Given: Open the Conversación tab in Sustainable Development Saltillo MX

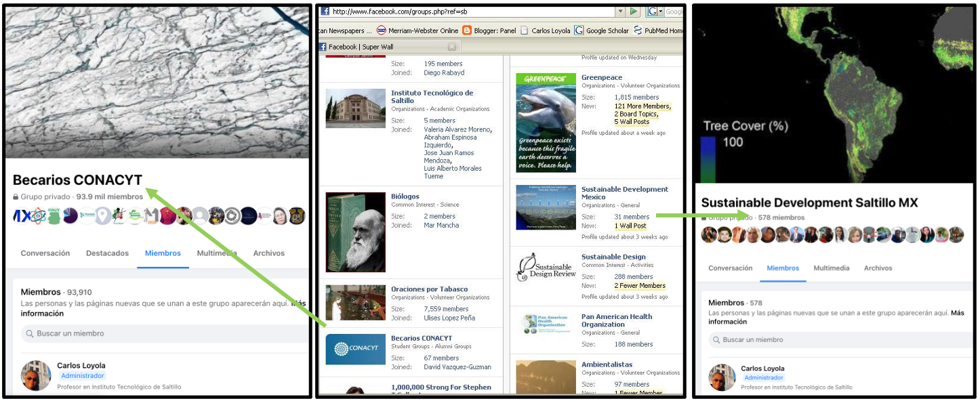Looking at the screenshot, I should (731, 268).
